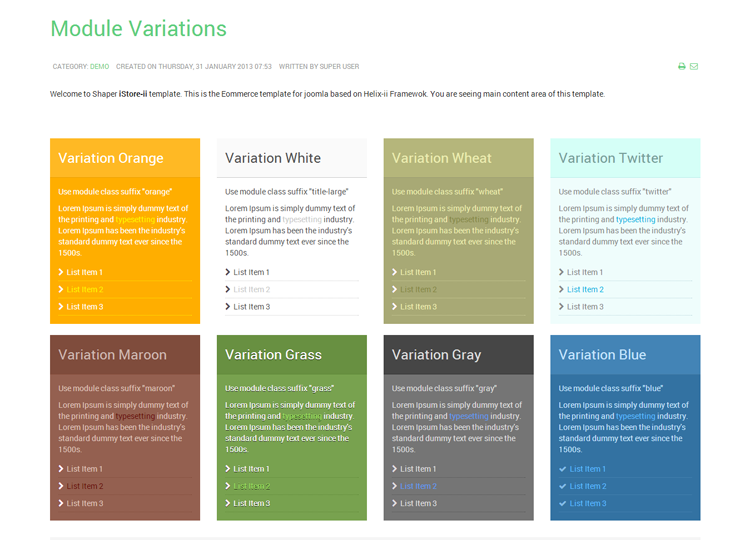
Task: Click the email envelope icon
Action: coord(694,67)
